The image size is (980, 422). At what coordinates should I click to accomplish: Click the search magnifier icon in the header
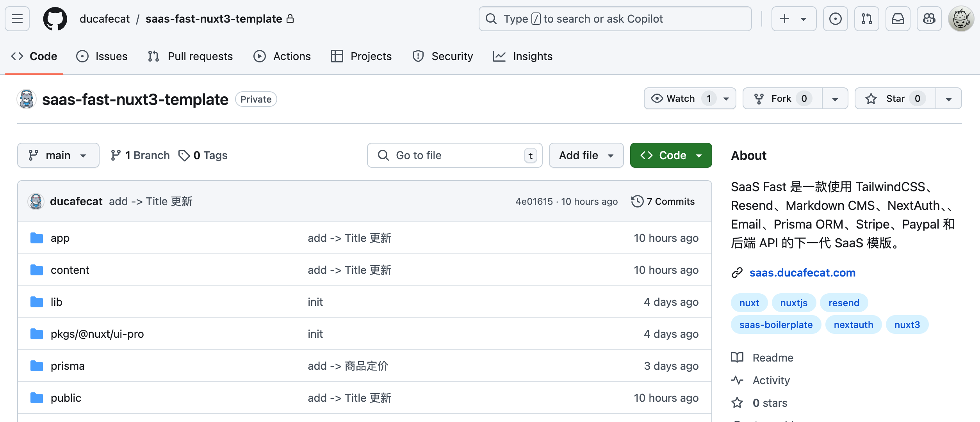491,19
